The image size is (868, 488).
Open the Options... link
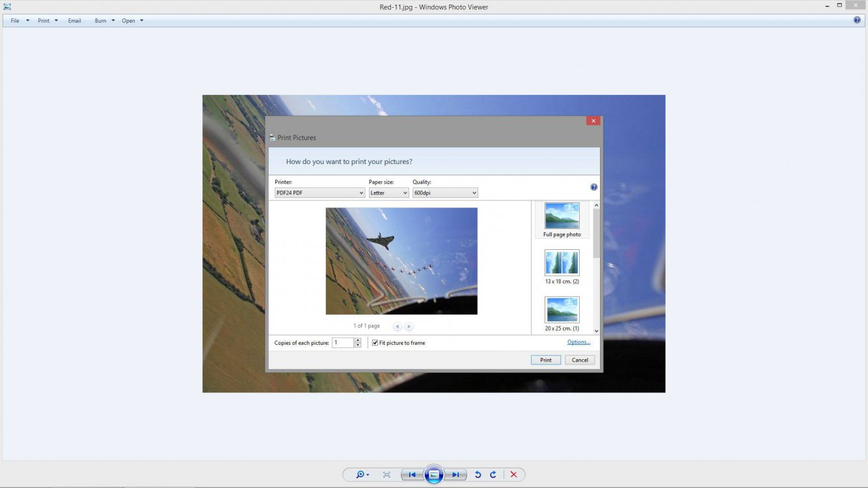[578, 342]
